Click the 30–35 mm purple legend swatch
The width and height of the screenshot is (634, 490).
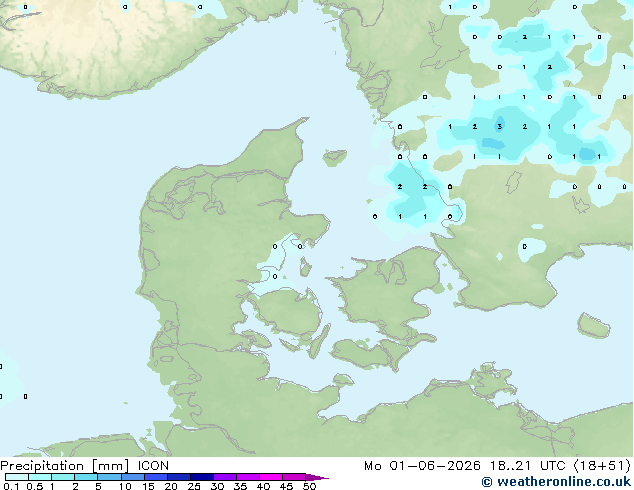[x=225, y=477]
